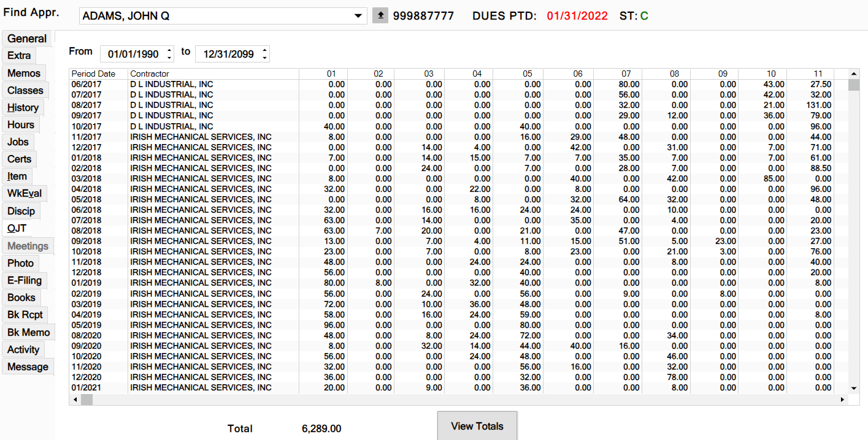Click the To date field 12/31/2099
This screenshot has height=440, width=868.
[228, 54]
